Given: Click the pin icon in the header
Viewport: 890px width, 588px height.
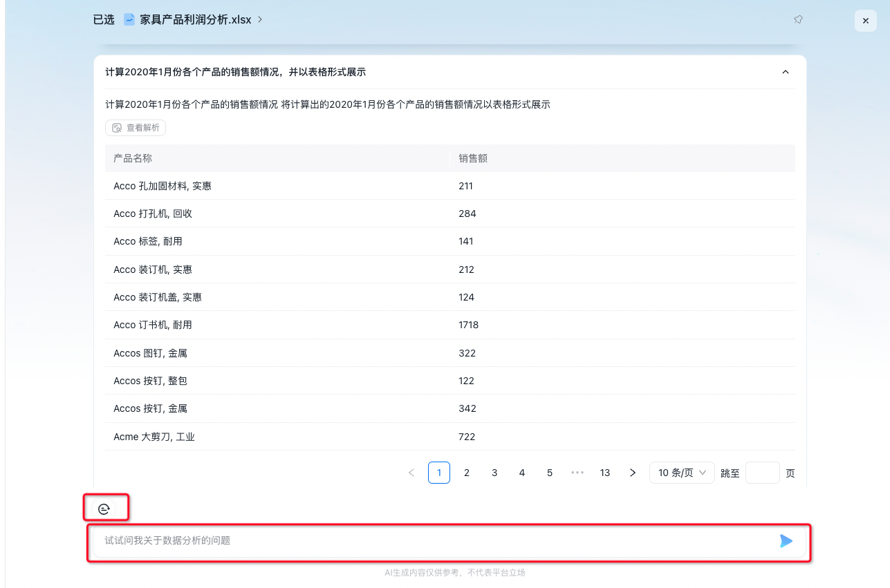Looking at the screenshot, I should click(798, 20).
